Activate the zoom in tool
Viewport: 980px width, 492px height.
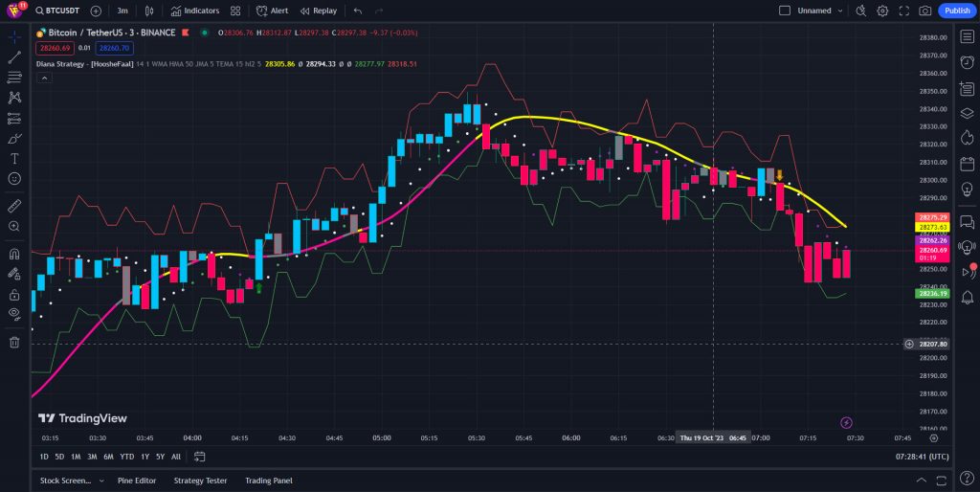point(14,226)
